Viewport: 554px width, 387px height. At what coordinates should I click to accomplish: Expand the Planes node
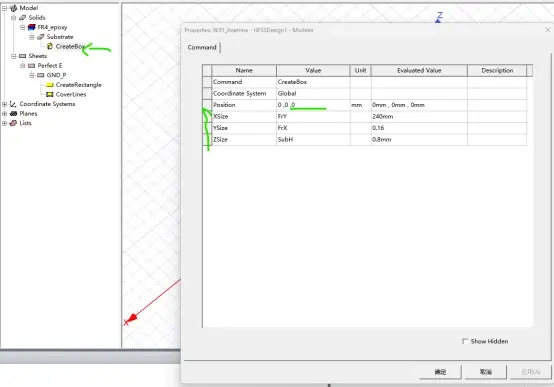(5, 113)
